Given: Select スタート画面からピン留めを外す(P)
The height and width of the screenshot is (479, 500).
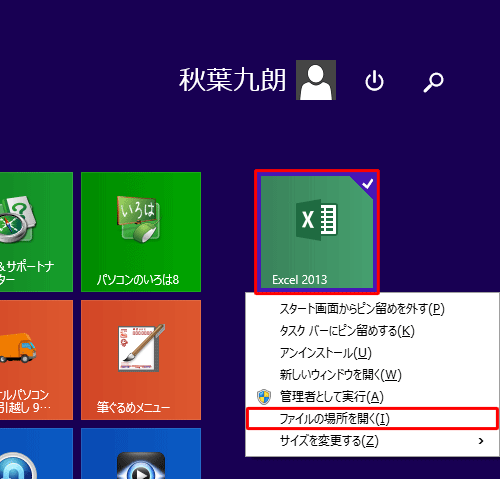Looking at the screenshot, I should point(372,309).
